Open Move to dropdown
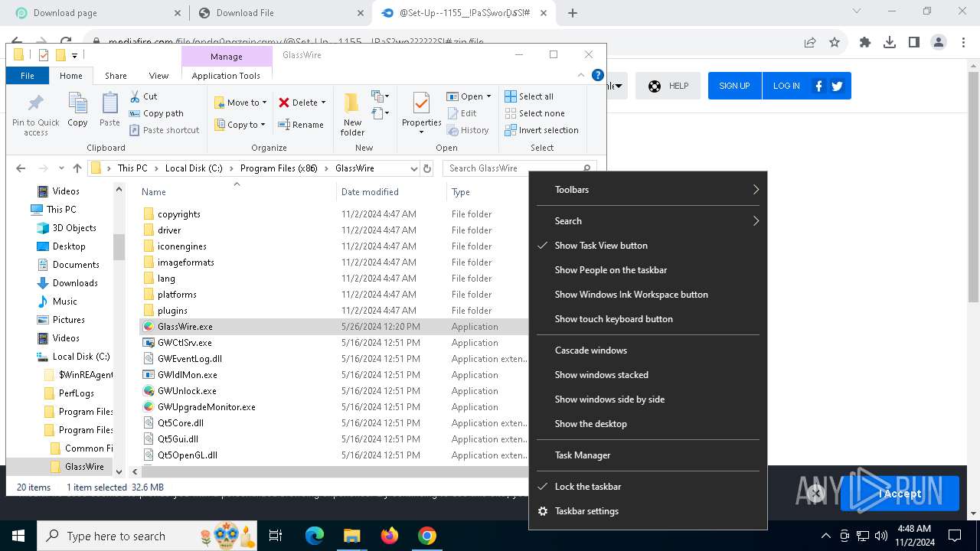The image size is (980, 551). (240, 103)
